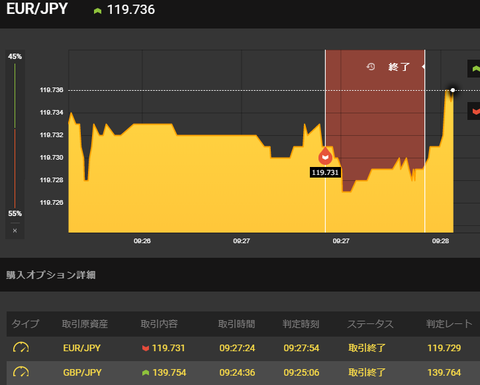Click the speedometer icon in GBP/JPY row

coord(21,372)
